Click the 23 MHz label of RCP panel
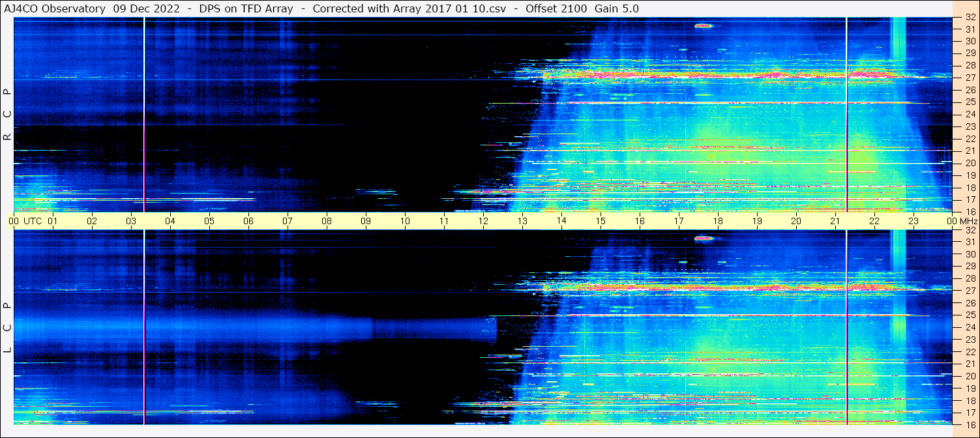Screen dimensions: 980x438 pyautogui.click(x=970, y=126)
